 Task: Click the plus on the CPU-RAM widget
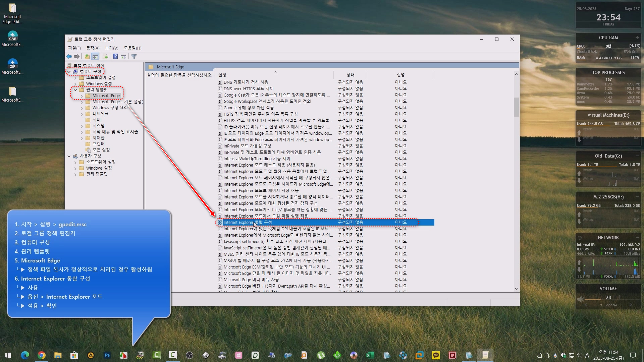(637, 38)
